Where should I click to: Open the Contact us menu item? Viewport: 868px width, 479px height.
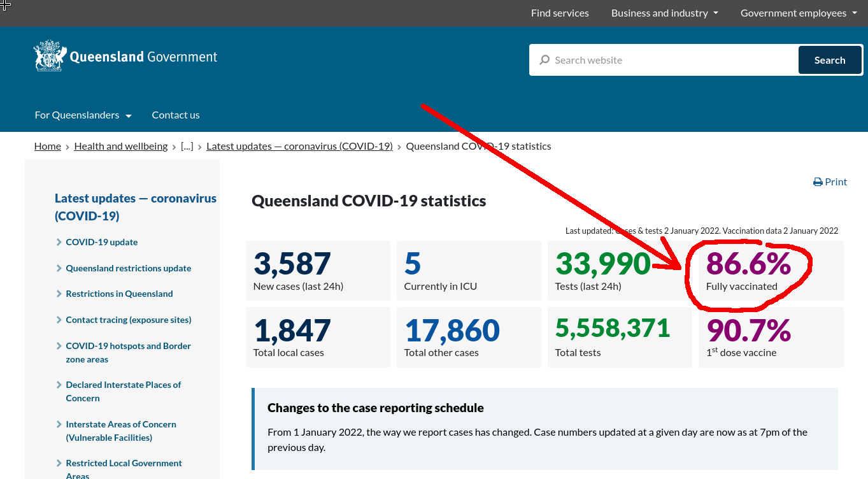click(x=176, y=115)
